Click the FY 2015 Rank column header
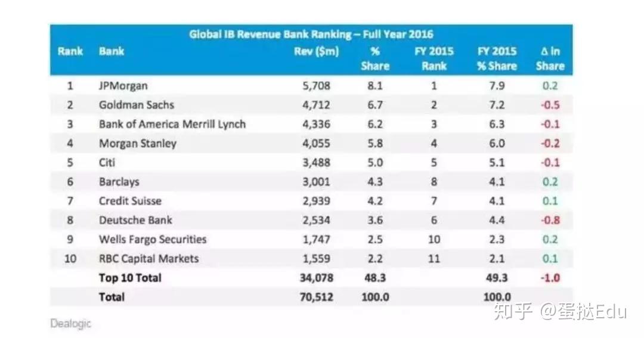644x338 pixels. pyautogui.click(x=434, y=58)
